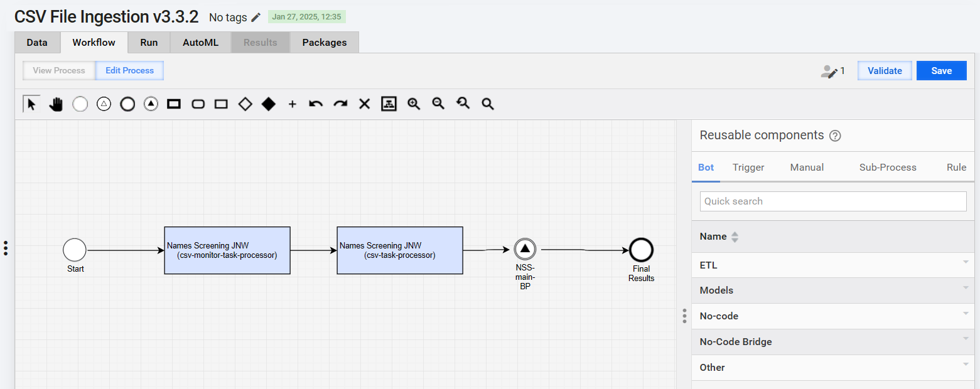Focus the Quick search field
Viewport: 980px width, 389px height.
(833, 201)
